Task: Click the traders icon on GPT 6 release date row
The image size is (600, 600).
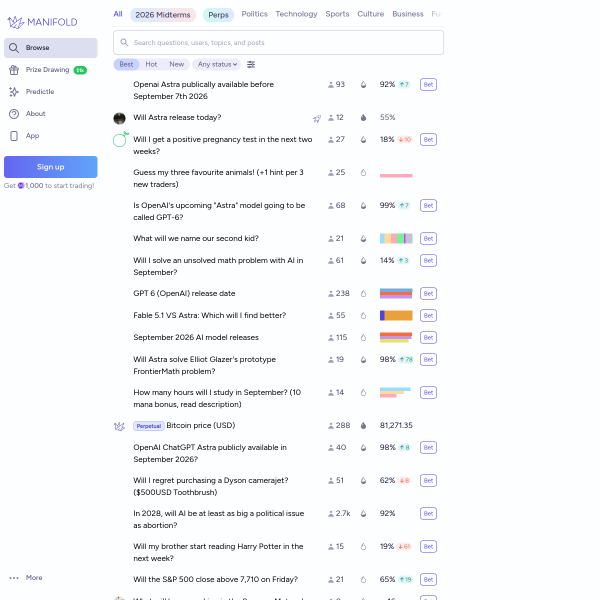Action: [x=331, y=294]
